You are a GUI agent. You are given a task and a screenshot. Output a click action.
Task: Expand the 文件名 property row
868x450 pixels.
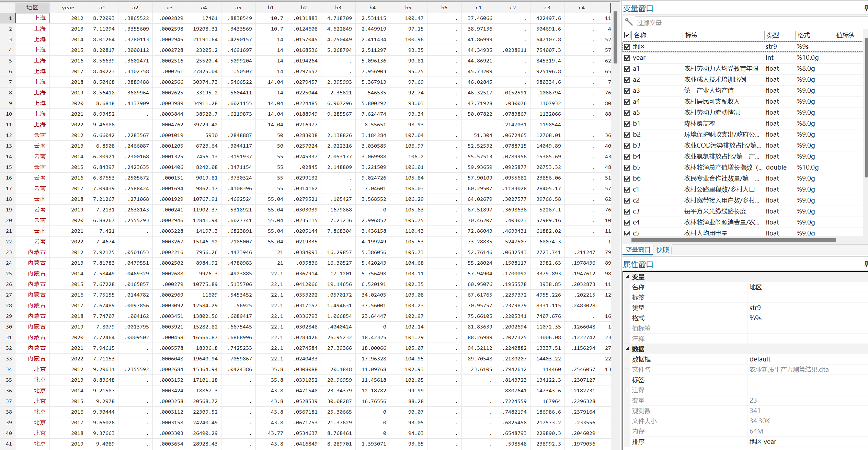(x=627, y=370)
